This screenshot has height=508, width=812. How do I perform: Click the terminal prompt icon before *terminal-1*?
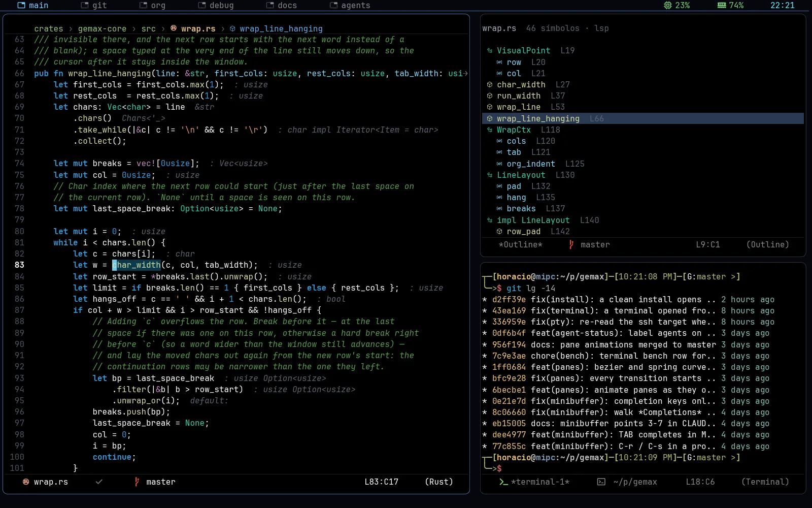(x=503, y=482)
